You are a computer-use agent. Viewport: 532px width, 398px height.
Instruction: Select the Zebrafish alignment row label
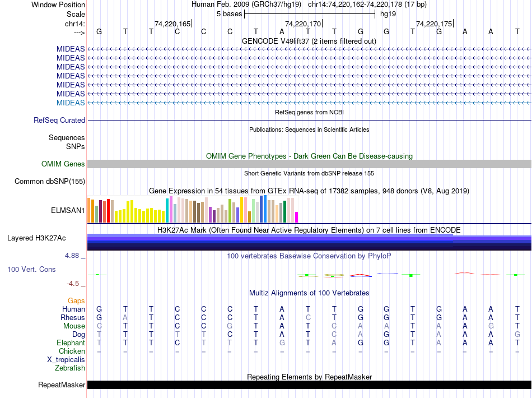click(70, 368)
